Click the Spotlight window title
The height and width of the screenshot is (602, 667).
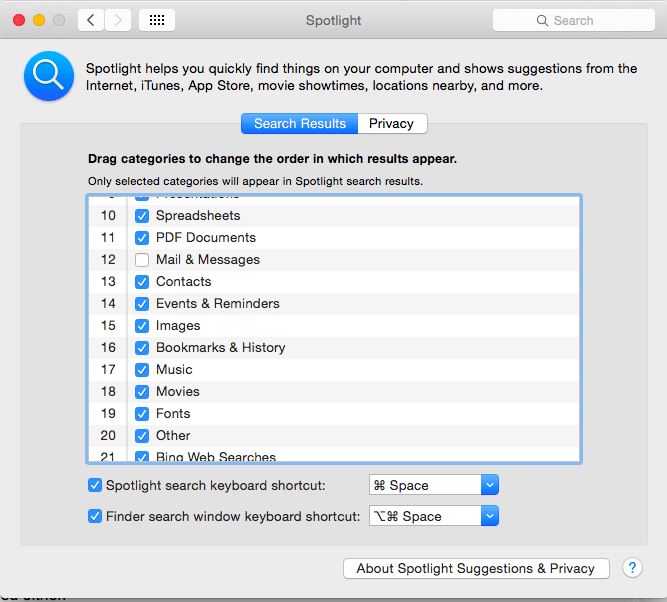pyautogui.click(x=334, y=20)
